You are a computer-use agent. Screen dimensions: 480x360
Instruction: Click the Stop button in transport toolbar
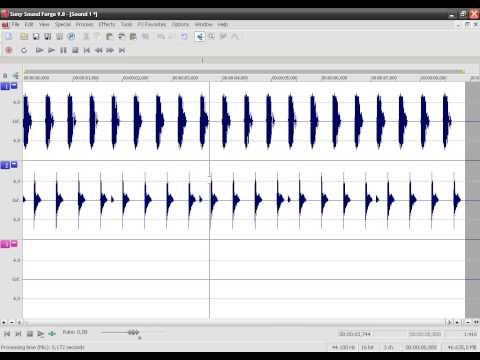pyautogui.click(x=75, y=50)
